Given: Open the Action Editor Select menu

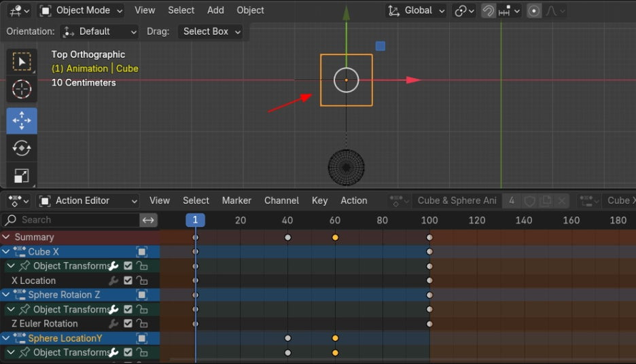Looking at the screenshot, I should 196,200.
